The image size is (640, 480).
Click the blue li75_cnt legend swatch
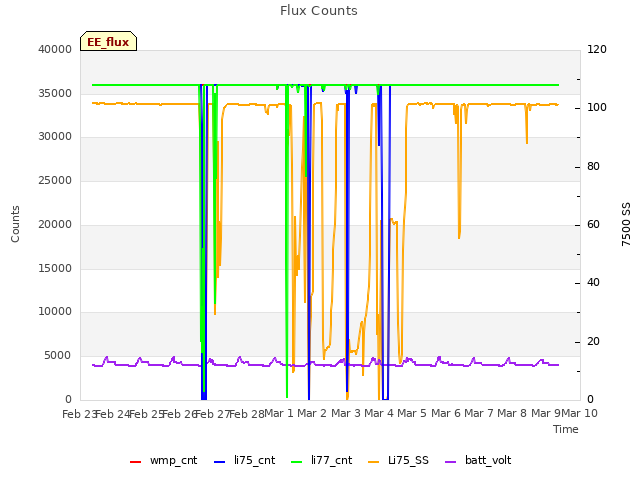pos(219,462)
